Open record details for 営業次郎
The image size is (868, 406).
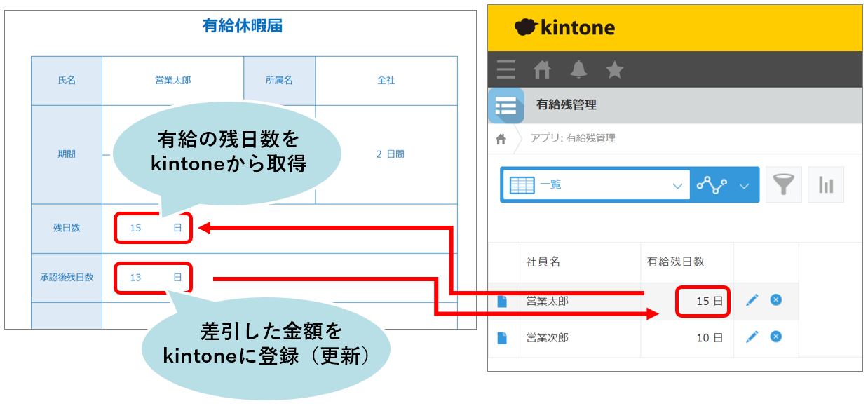point(502,338)
